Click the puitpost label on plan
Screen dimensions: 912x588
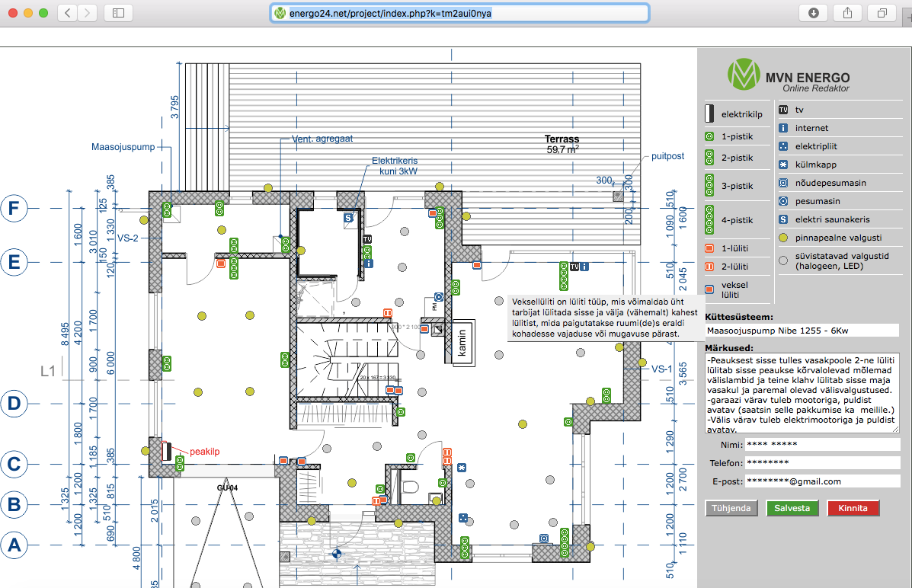(667, 156)
